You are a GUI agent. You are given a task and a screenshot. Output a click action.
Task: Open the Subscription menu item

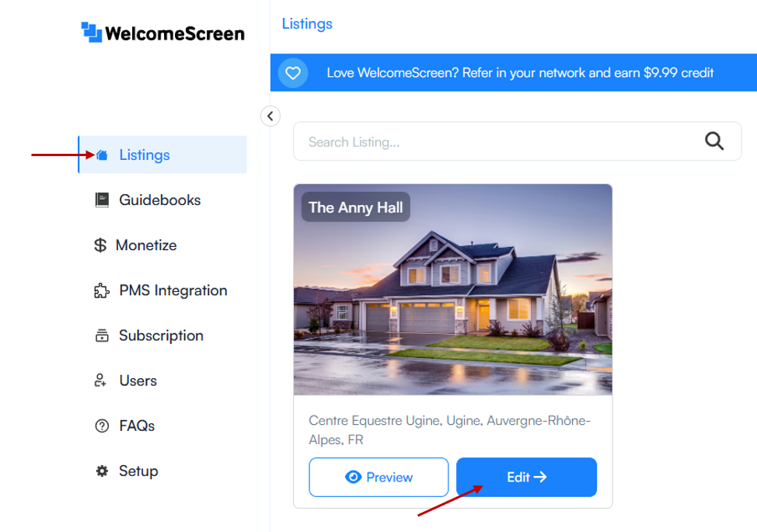tap(162, 336)
